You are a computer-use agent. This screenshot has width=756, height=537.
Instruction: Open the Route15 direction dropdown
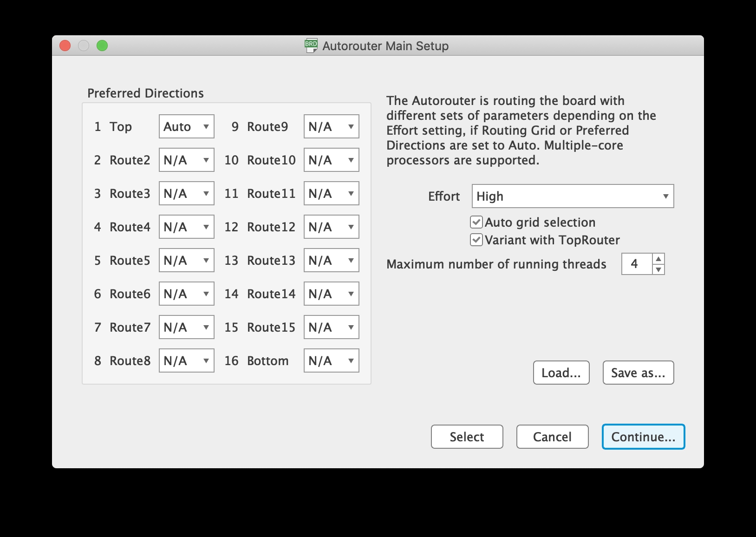click(331, 327)
